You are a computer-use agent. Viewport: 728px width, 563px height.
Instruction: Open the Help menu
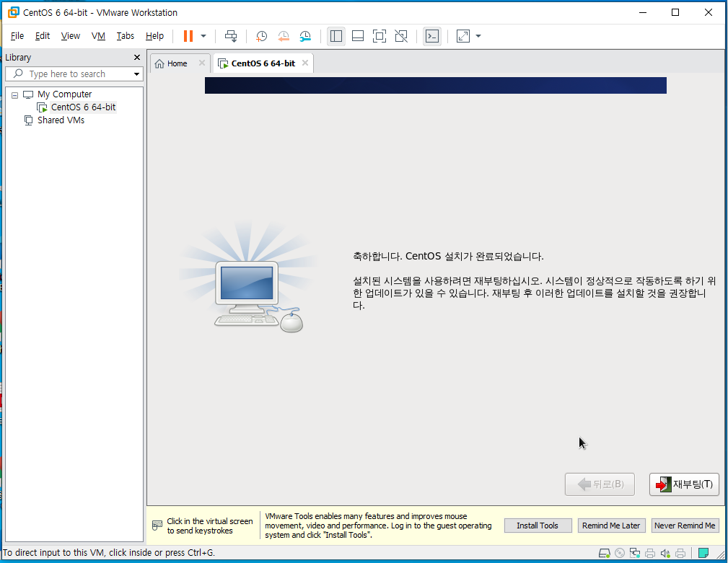coord(154,36)
